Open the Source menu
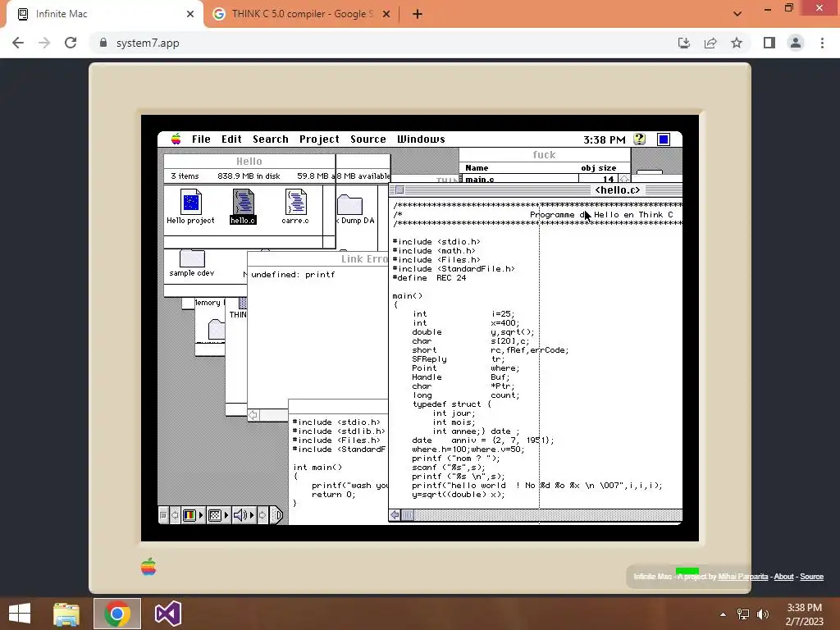 pyautogui.click(x=368, y=139)
